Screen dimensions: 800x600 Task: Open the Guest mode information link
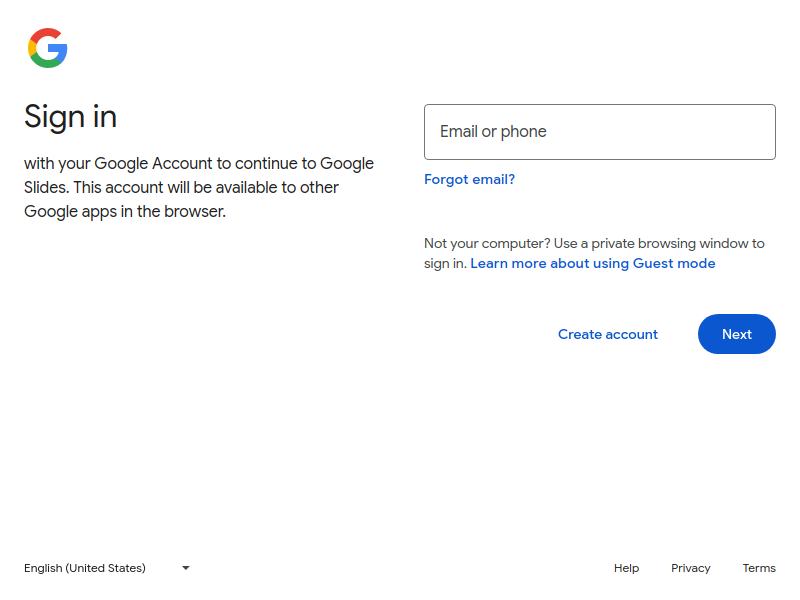[593, 263]
